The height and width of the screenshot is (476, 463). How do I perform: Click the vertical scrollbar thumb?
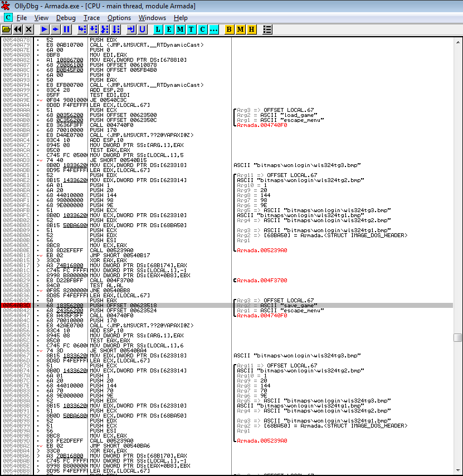(458, 337)
